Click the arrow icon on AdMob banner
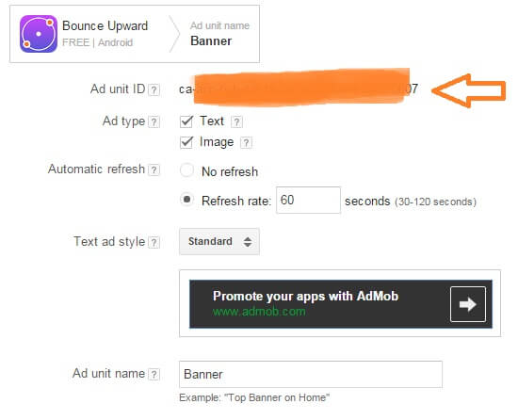Viewport: 518px width, 420px height. (x=468, y=304)
